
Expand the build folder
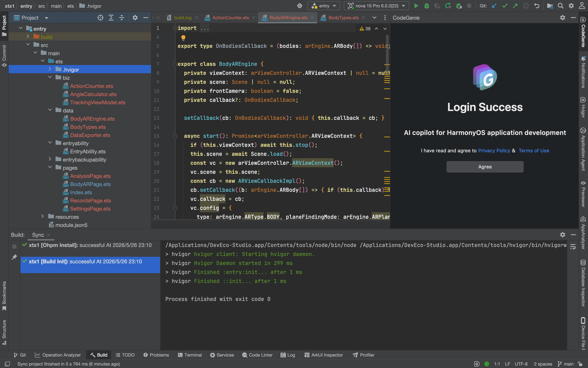[28, 37]
